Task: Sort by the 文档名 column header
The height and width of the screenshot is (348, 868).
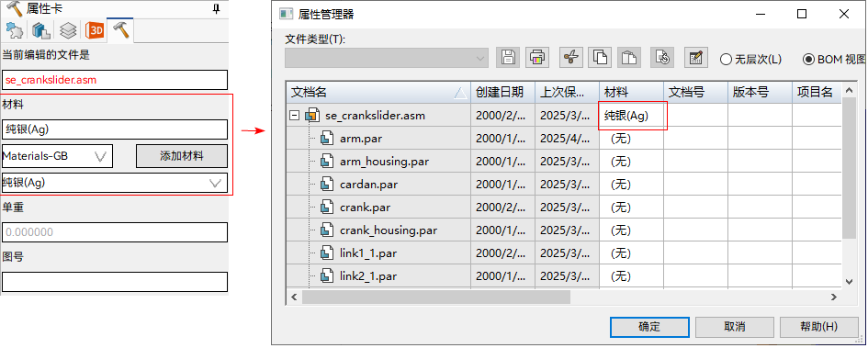Action: click(378, 93)
